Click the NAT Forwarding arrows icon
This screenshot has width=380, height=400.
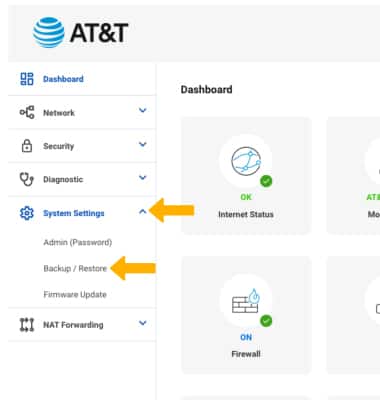(27, 324)
